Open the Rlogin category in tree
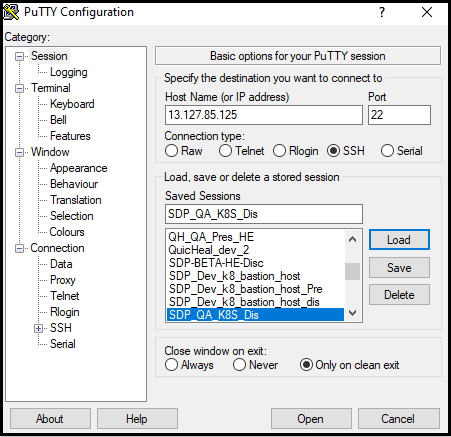451x437 pixels. click(65, 312)
